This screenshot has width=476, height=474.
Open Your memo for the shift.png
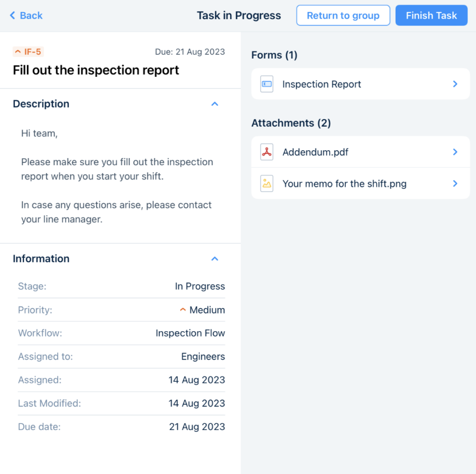click(344, 184)
